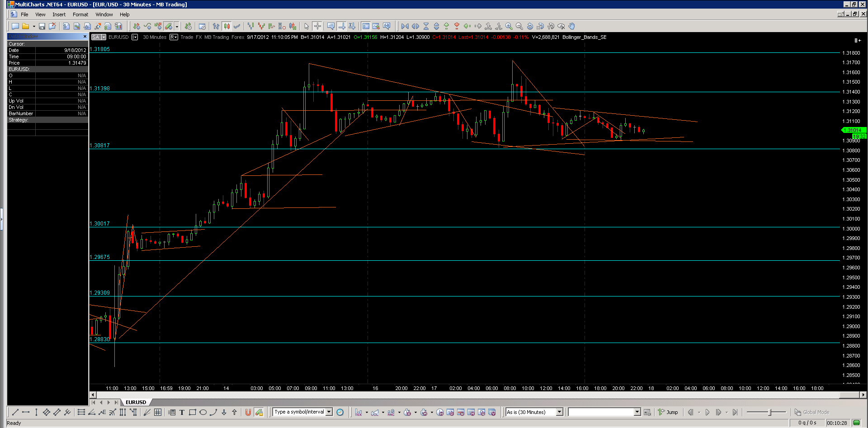Viewport: 868px width, 428px height.
Task: Select the Text drawing tool
Action: [x=182, y=412]
